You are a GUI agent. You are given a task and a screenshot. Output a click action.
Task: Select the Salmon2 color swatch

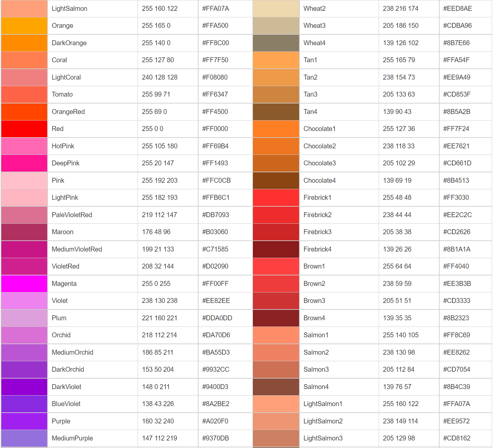click(x=275, y=352)
